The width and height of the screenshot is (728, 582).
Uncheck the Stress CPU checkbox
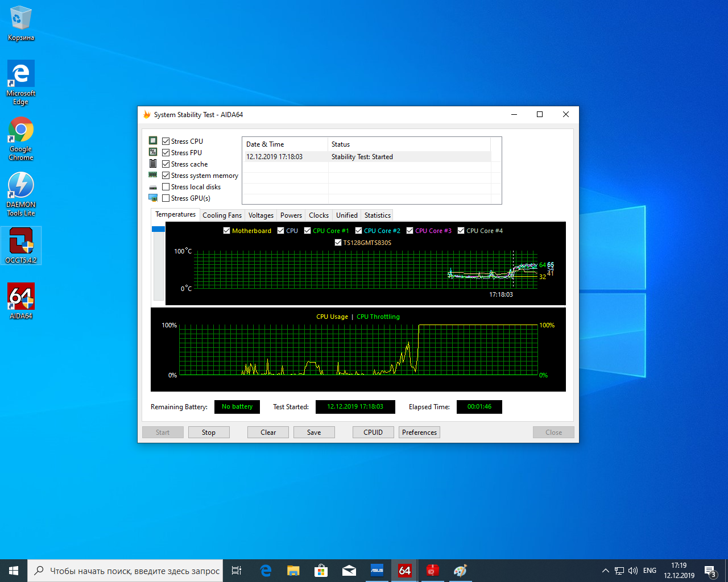[x=166, y=141]
